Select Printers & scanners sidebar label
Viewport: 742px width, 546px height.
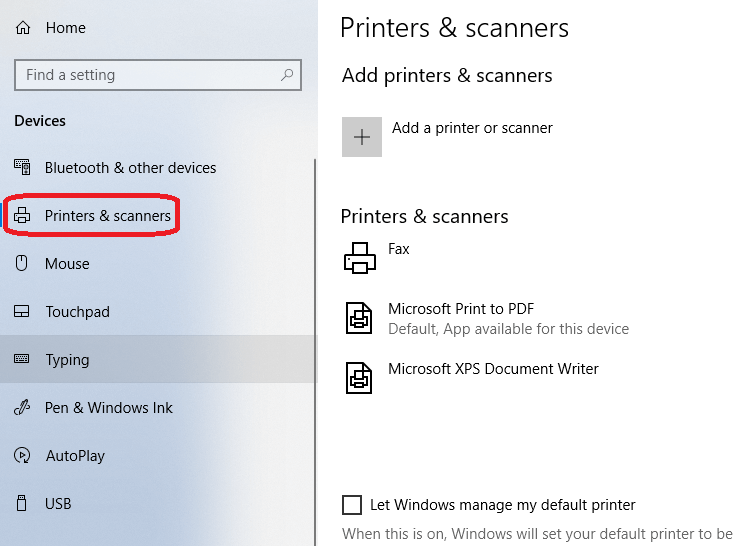coord(108,216)
